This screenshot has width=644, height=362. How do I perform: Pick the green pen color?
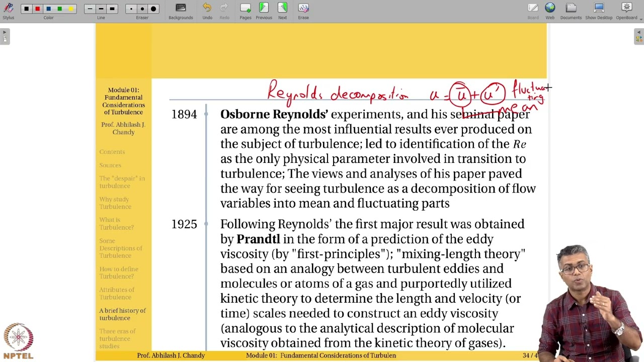59,9
